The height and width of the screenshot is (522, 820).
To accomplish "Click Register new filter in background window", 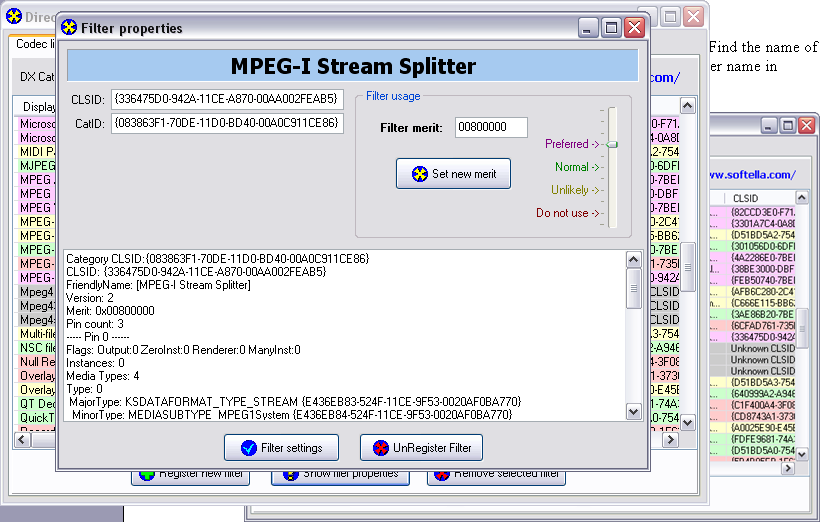I will click(190, 476).
